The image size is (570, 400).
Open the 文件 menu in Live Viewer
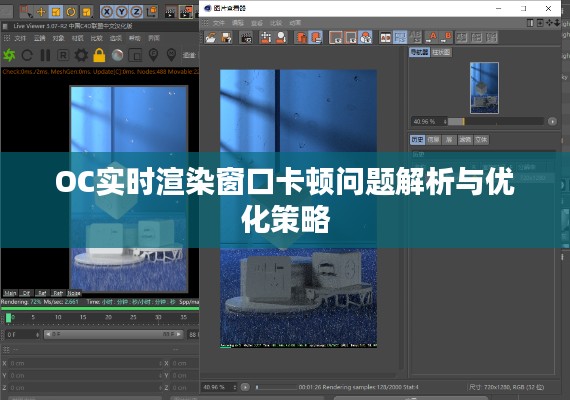(20, 38)
